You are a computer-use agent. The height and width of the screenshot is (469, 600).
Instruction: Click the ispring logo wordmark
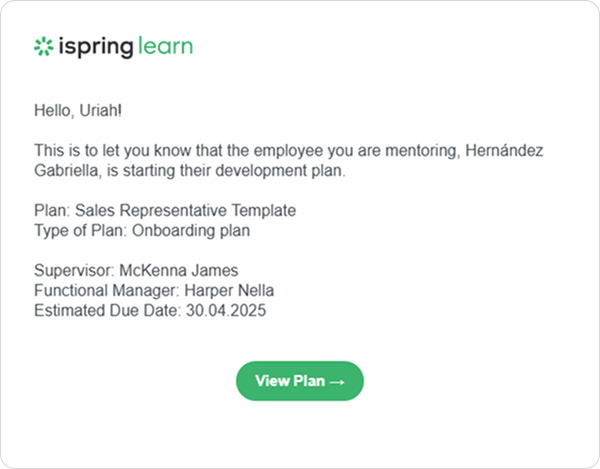pos(96,47)
